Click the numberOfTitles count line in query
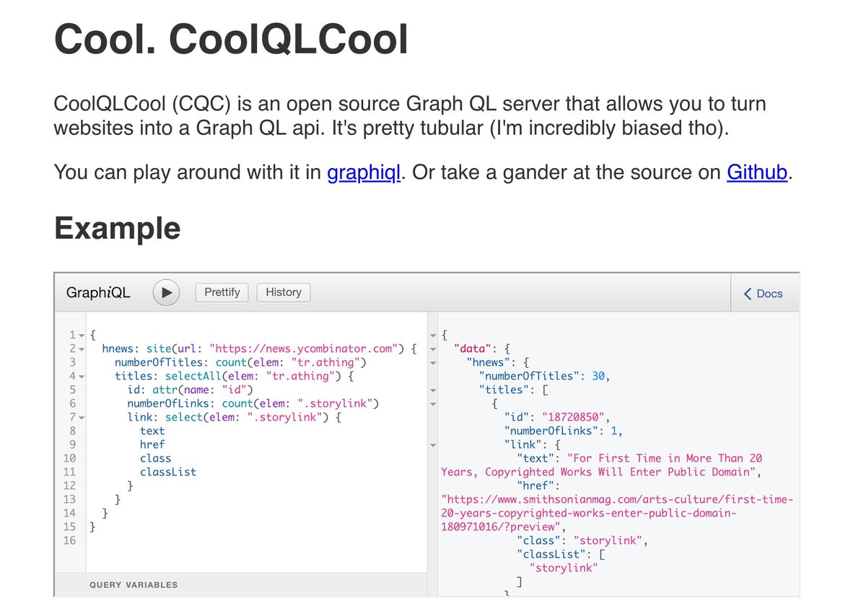866x616 pixels. [240, 363]
